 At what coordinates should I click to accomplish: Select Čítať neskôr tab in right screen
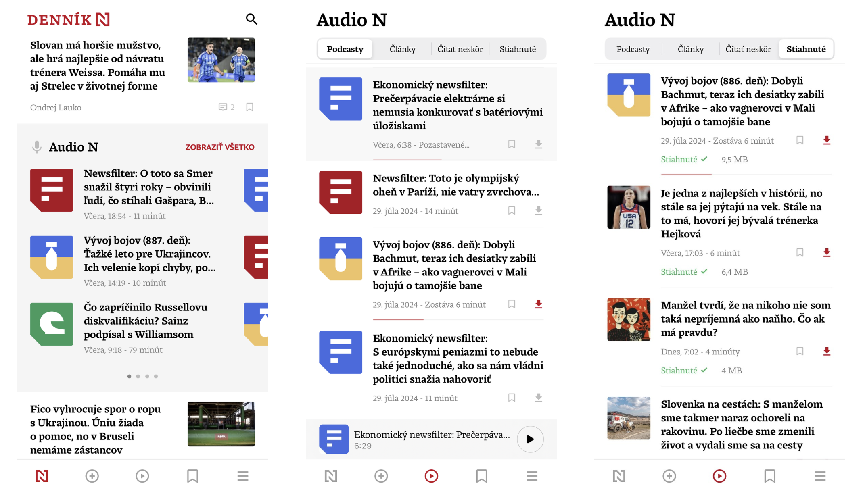[748, 49]
